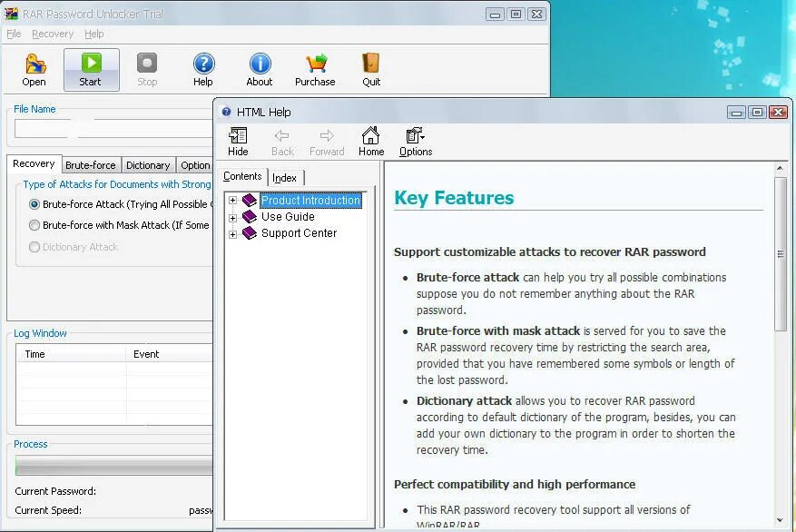This screenshot has width=796, height=532.
Task: Select Support Center tree item
Action: [299, 233]
